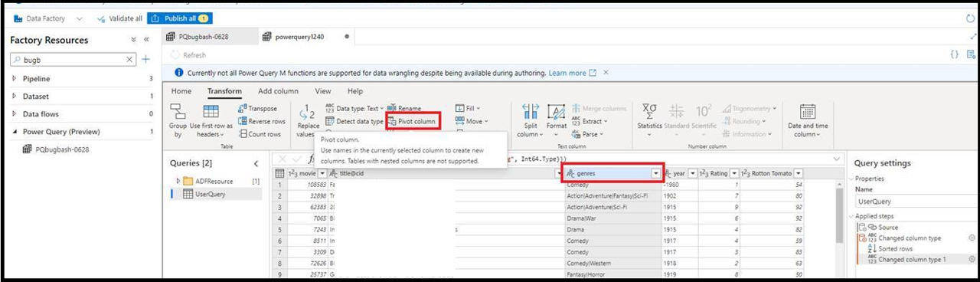Collapse the Factory Resources pane with double chevron

[x=146, y=40]
